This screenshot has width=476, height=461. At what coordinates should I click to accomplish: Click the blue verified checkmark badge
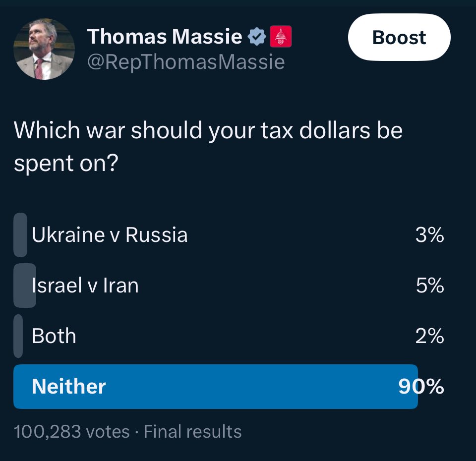(x=257, y=37)
